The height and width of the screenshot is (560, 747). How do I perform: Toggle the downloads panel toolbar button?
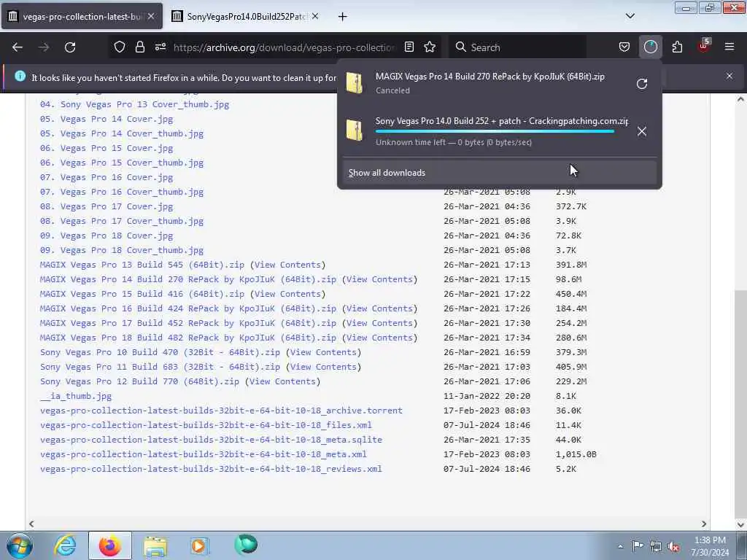(650, 47)
